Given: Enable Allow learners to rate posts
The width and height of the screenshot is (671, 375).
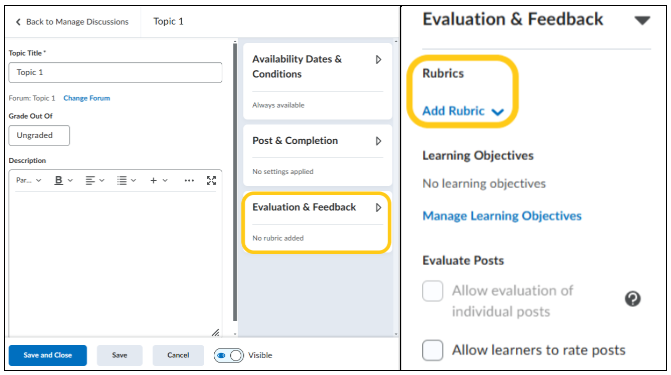Looking at the screenshot, I should pos(433,351).
